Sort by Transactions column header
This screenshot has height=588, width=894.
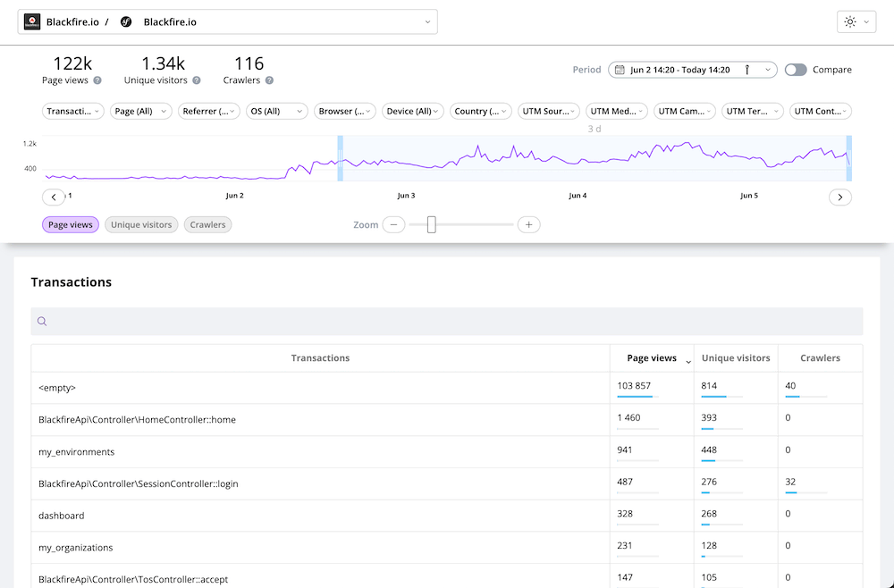click(x=320, y=358)
